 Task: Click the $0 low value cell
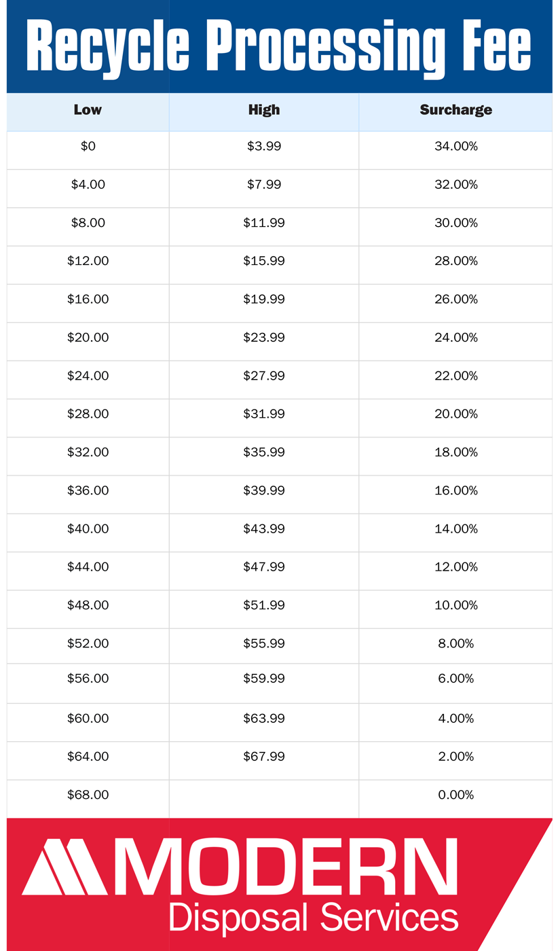pyautogui.click(x=88, y=146)
